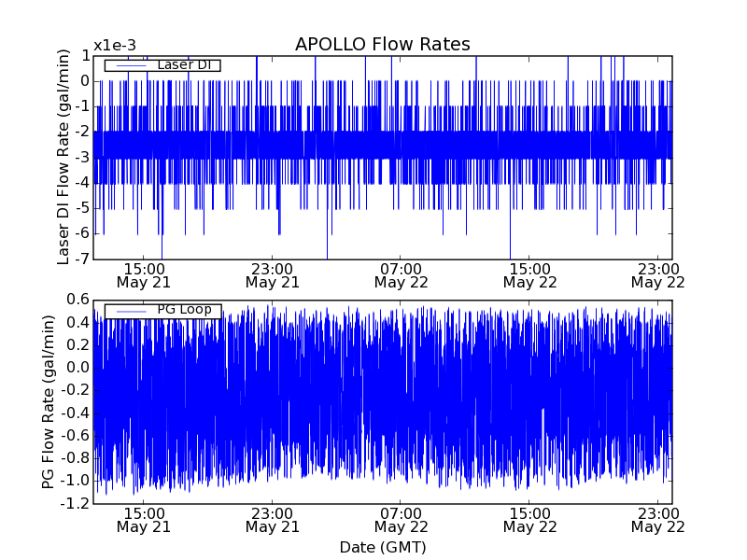Click the APOLLO Flow Rates chart title
The image size is (747, 560).
tap(382, 45)
